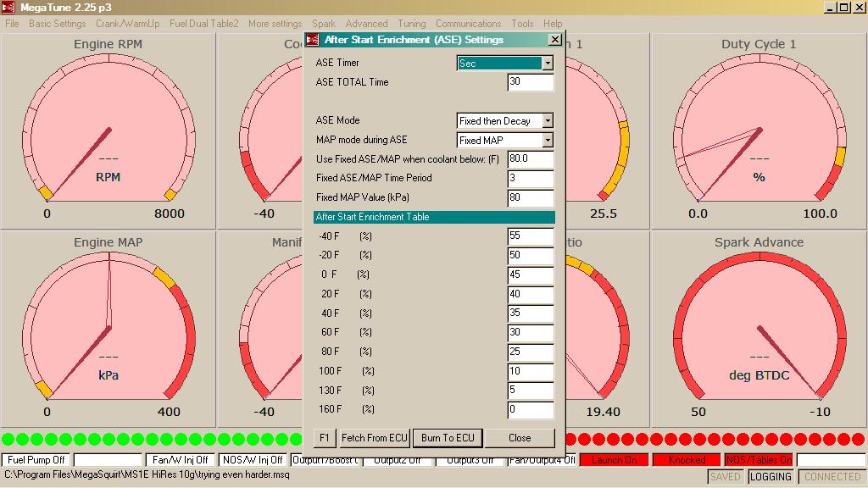The width and height of the screenshot is (868, 488).
Task: Close the After Start Enrichment dialog
Action: coord(554,39)
